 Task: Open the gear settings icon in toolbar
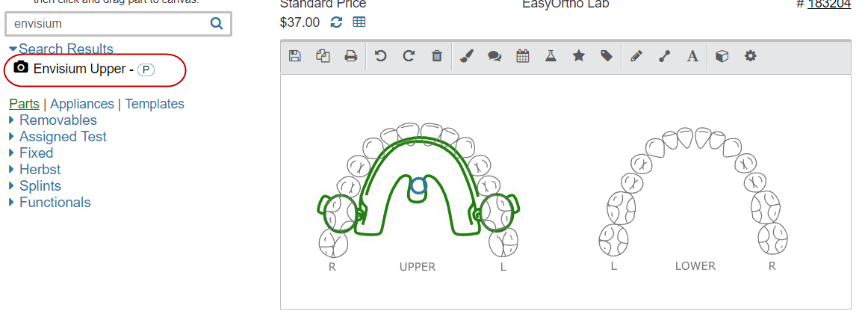(750, 55)
